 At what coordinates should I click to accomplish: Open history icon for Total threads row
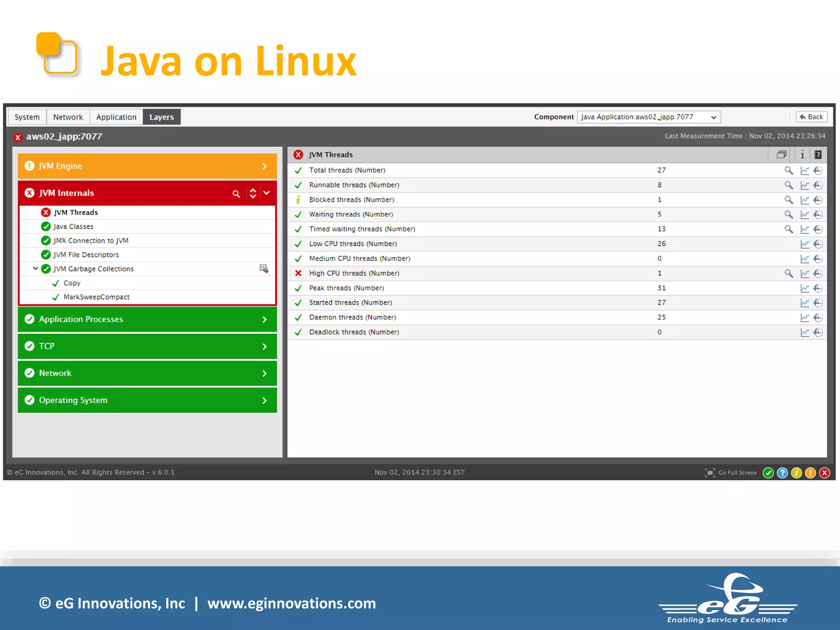click(x=818, y=170)
